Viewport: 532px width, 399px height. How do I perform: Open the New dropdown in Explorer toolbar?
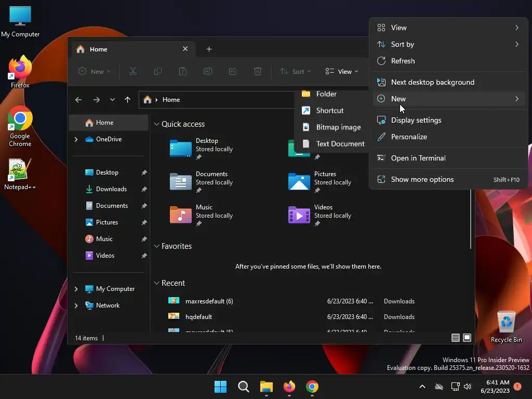point(95,71)
